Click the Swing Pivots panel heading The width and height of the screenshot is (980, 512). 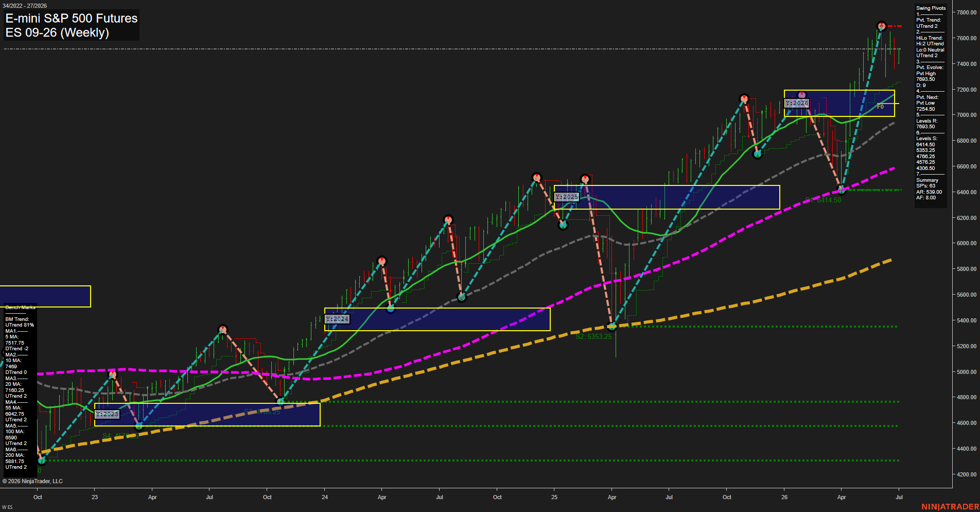click(x=931, y=8)
